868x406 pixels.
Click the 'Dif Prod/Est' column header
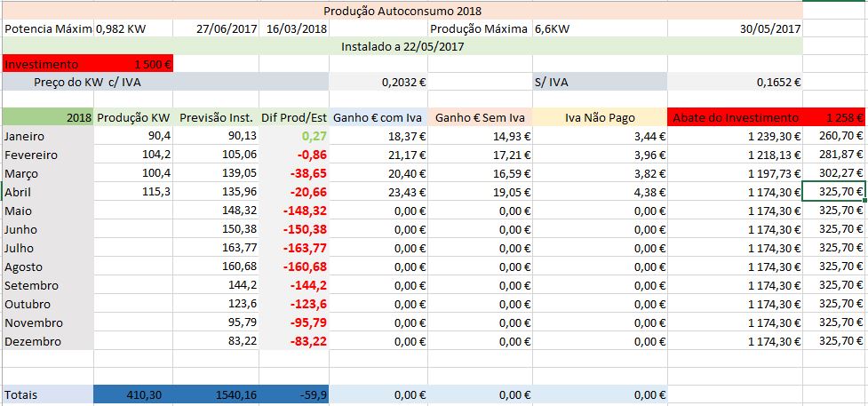coord(294,117)
